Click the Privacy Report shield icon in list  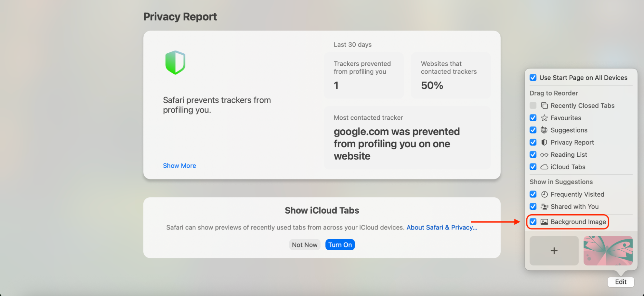pos(544,142)
